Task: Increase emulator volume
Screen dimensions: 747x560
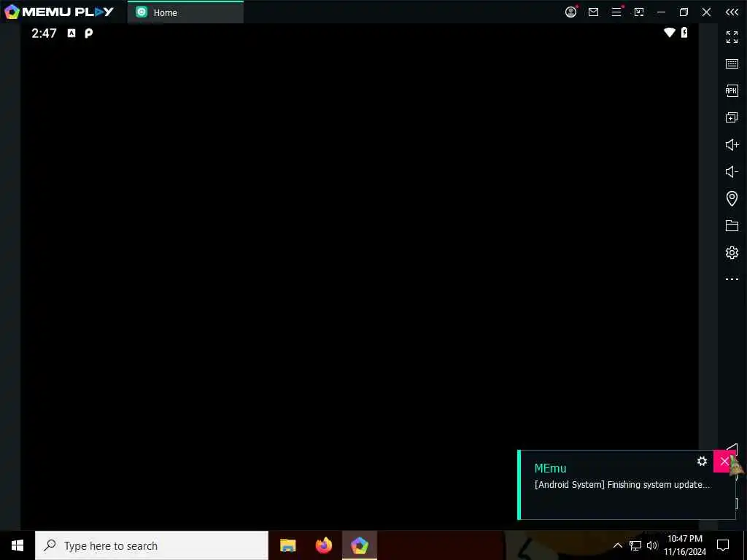Action: (x=732, y=144)
